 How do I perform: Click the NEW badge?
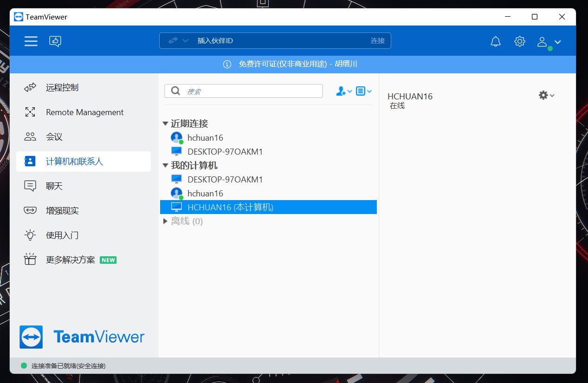[108, 260]
